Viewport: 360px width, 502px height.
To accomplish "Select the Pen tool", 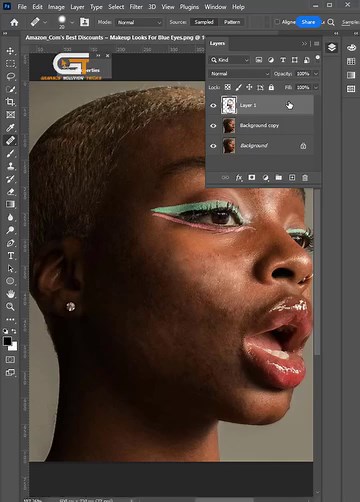I will point(10,243).
